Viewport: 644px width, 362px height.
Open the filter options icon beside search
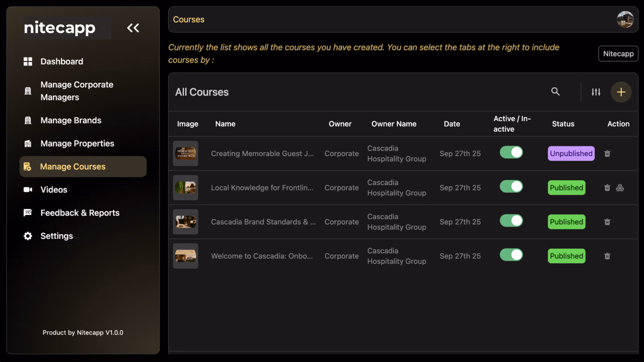(x=596, y=92)
